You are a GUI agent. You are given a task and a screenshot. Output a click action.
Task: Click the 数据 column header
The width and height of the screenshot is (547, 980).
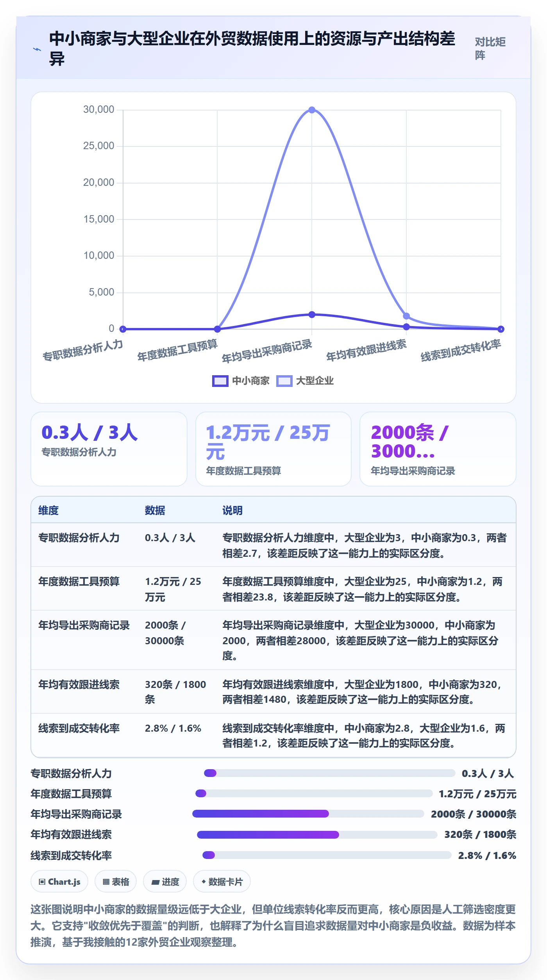click(155, 510)
